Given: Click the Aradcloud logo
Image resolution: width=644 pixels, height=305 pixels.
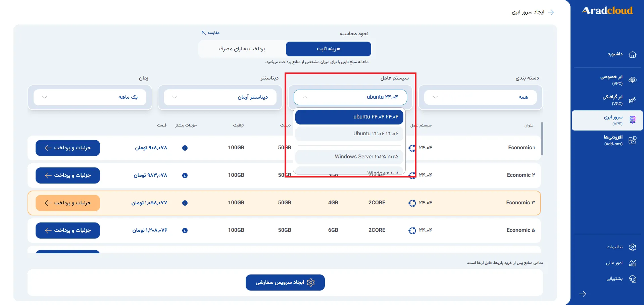Looking at the screenshot, I should tap(607, 11).
